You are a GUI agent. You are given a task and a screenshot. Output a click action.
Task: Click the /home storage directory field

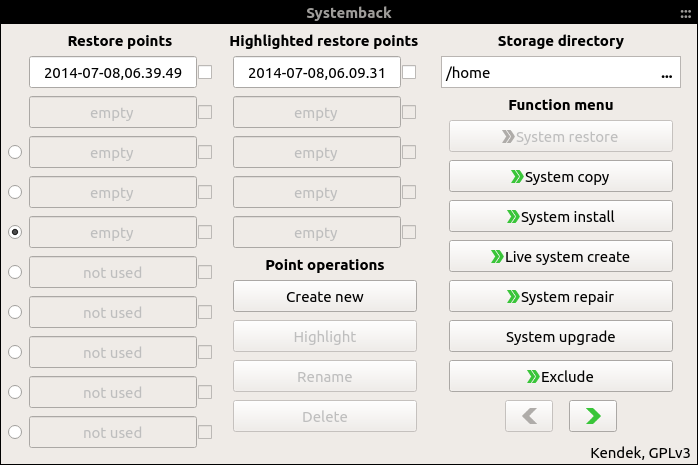coord(560,72)
